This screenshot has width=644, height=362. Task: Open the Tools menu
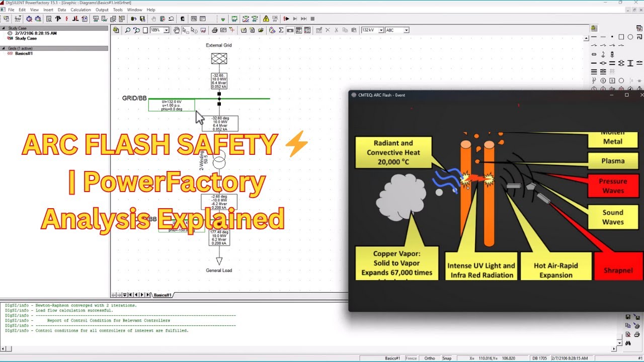click(118, 10)
